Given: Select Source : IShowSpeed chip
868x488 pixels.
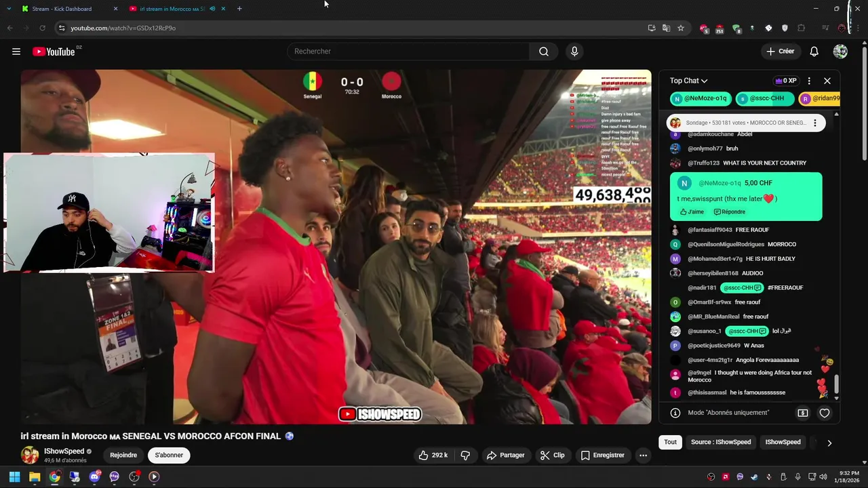Looking at the screenshot, I should [x=721, y=443].
